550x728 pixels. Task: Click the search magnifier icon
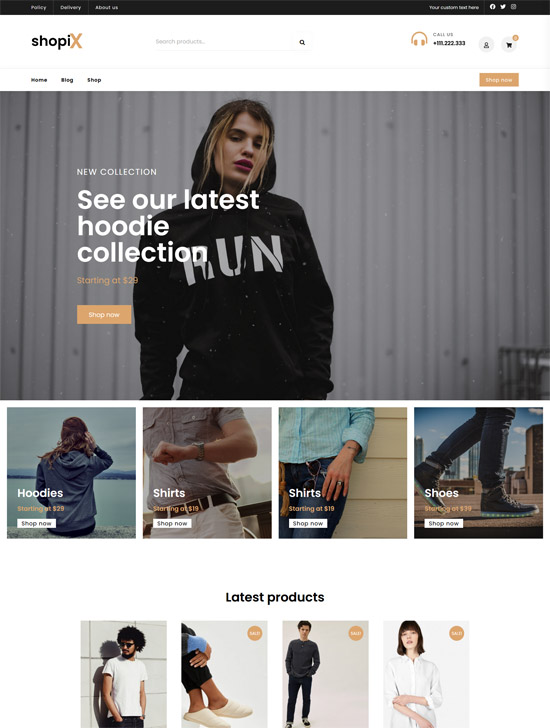[x=302, y=42]
